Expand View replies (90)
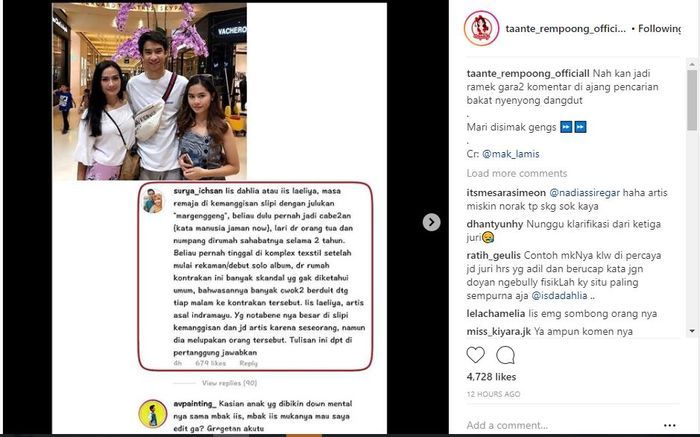The image size is (700, 437). (x=229, y=383)
